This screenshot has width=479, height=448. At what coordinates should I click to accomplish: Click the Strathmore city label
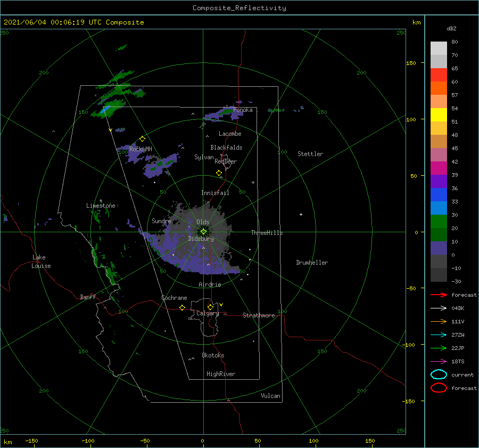[x=259, y=315]
